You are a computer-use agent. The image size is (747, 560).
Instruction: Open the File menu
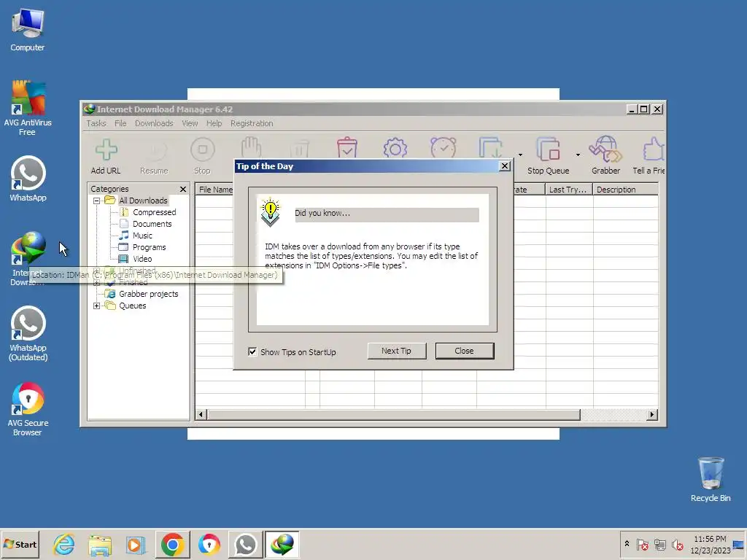(120, 123)
